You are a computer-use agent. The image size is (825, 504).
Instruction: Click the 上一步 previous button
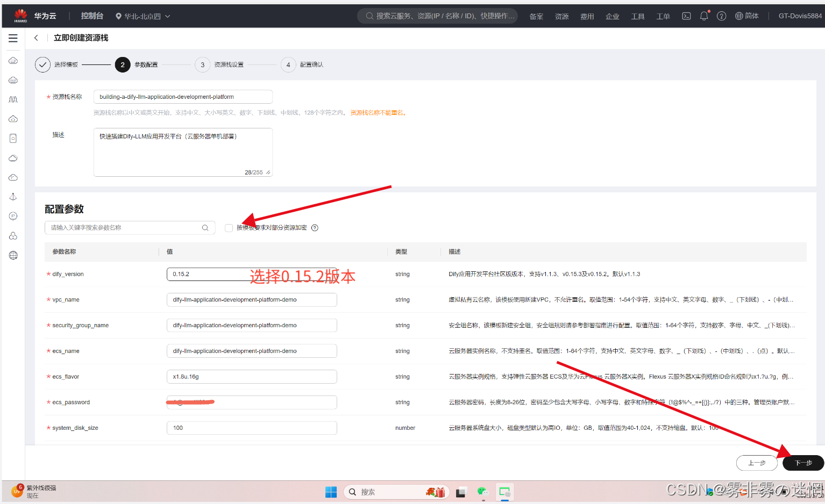click(x=757, y=463)
